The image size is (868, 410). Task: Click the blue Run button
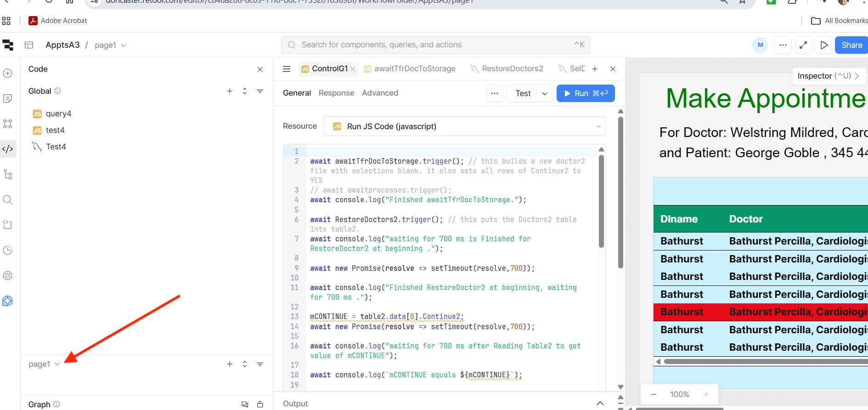586,93
